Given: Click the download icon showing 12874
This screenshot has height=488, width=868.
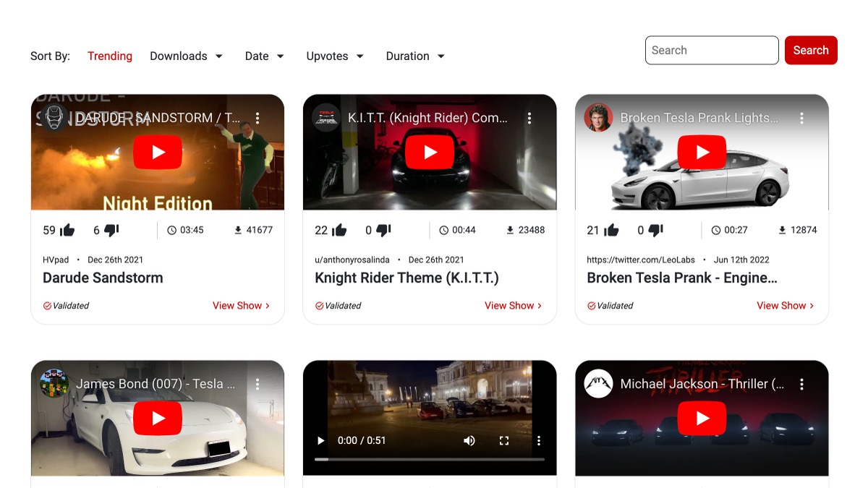Looking at the screenshot, I should tap(782, 230).
